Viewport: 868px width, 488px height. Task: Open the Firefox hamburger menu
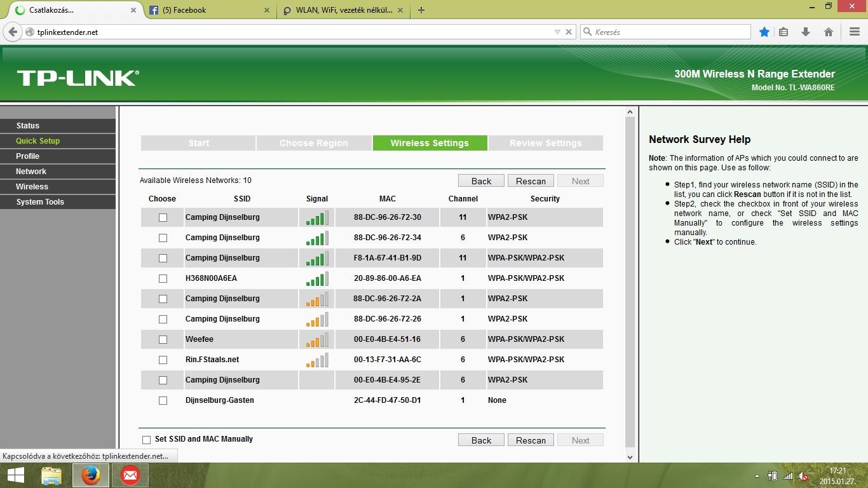tap(855, 32)
